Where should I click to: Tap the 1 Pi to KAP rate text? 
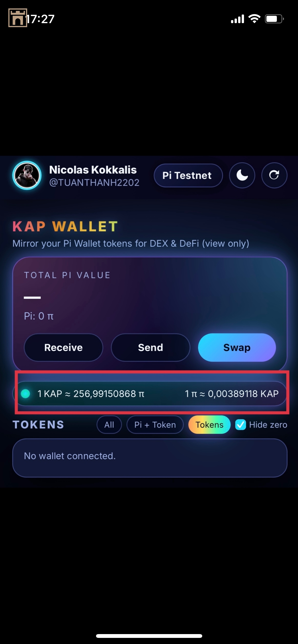[232, 394]
